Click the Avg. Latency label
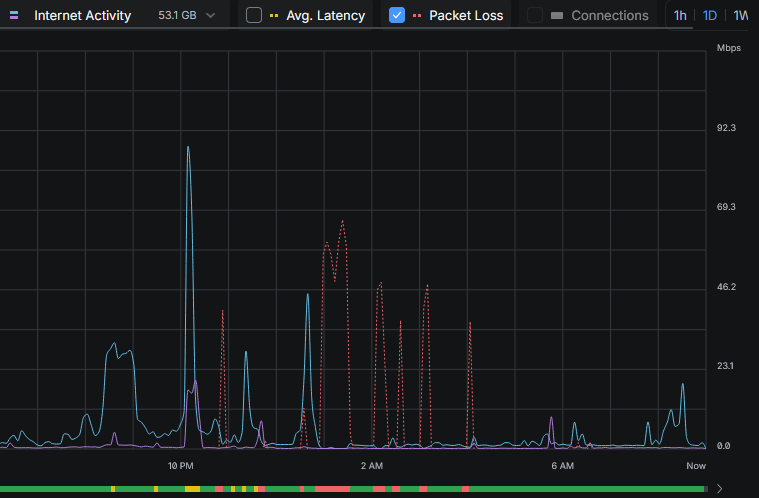This screenshot has height=498, width=759. 326,15
